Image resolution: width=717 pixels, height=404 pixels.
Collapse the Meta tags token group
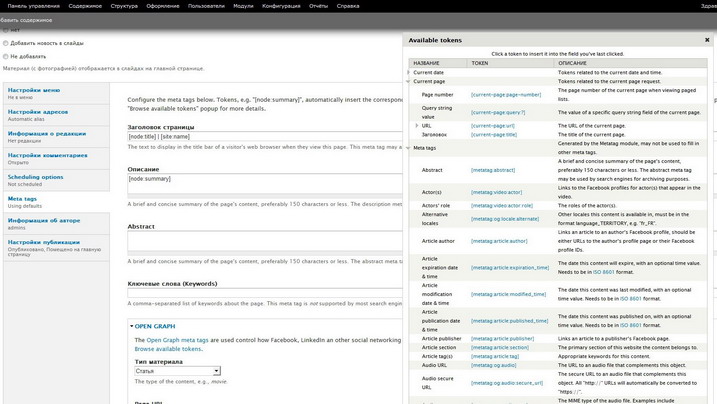coord(409,148)
